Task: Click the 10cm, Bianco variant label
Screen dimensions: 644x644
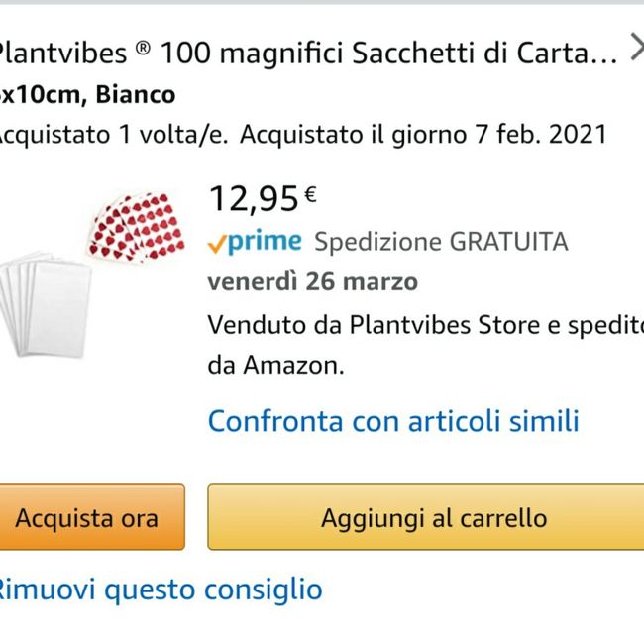Action: [89, 95]
